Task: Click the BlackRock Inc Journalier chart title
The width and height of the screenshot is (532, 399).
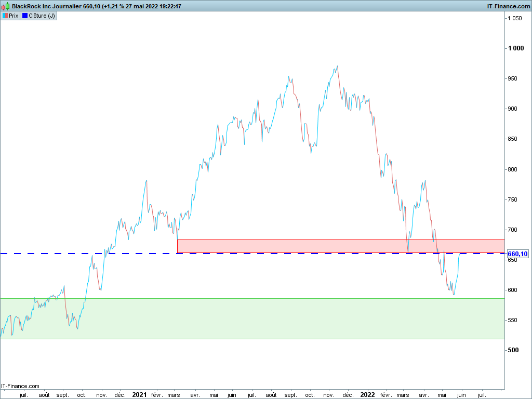Action: point(47,6)
